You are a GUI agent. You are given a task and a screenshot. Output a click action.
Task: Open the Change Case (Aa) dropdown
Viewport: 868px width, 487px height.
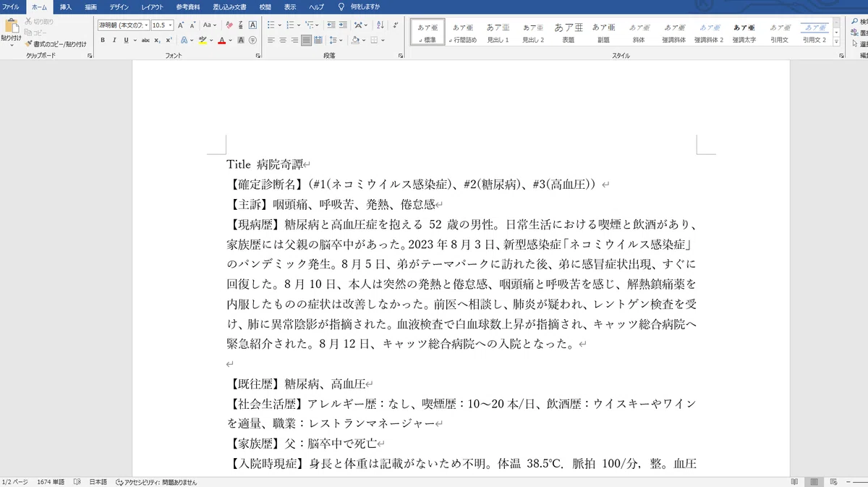point(210,25)
